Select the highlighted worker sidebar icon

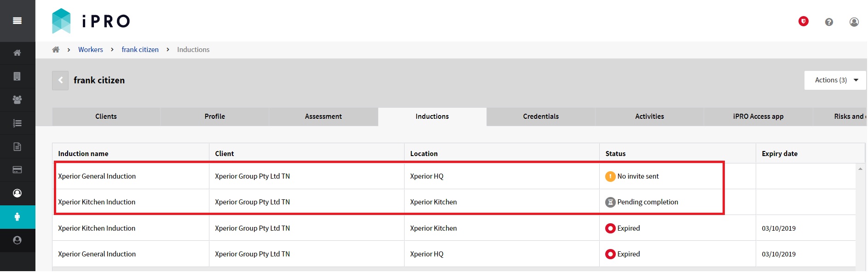coord(17,217)
